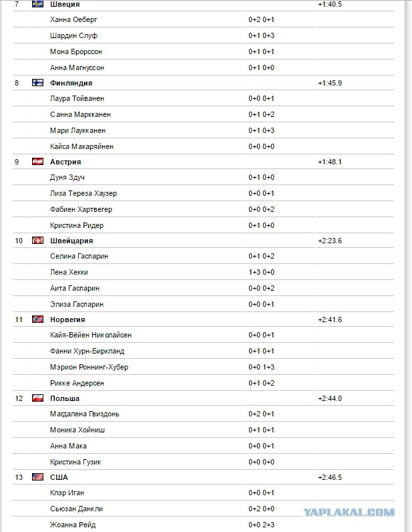Click athlete Клэр Иган

coord(67,493)
